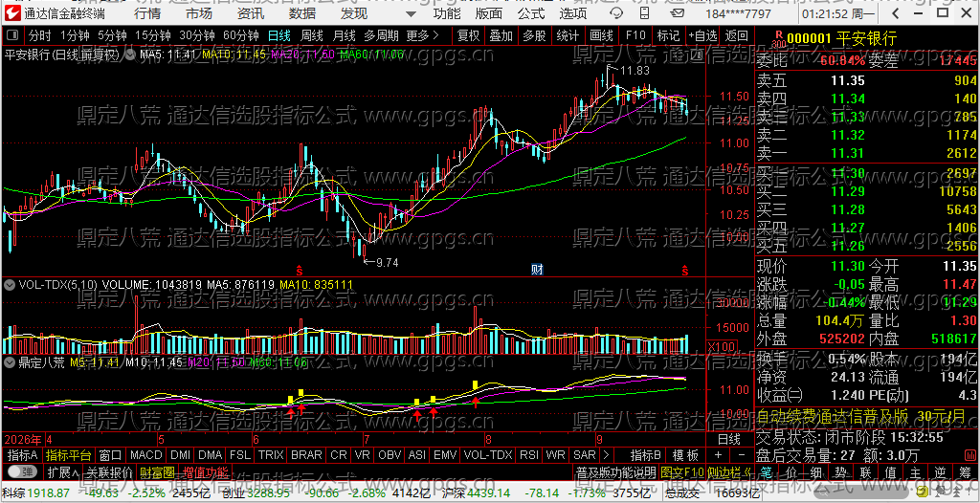This screenshot has height=503, width=980.
Task: Click the 财 earnings marker on chart
Action: 537,270
